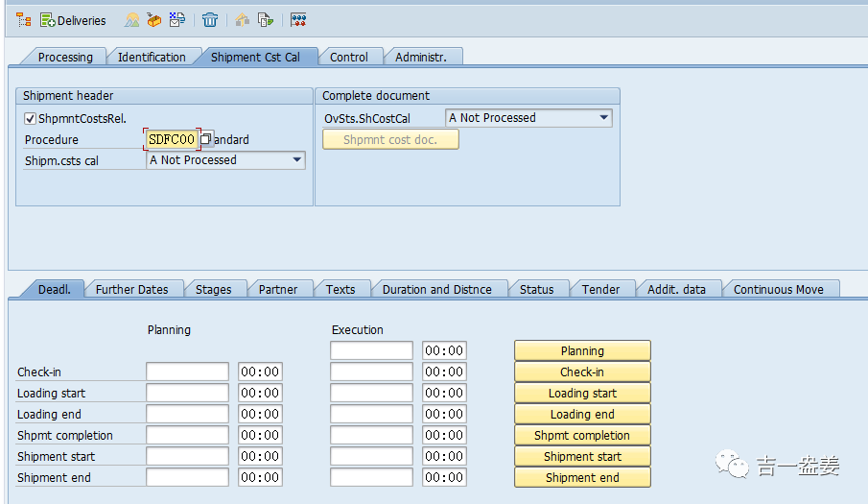868x504 pixels.
Task: Click the yellow Loading start button
Action: click(x=582, y=394)
